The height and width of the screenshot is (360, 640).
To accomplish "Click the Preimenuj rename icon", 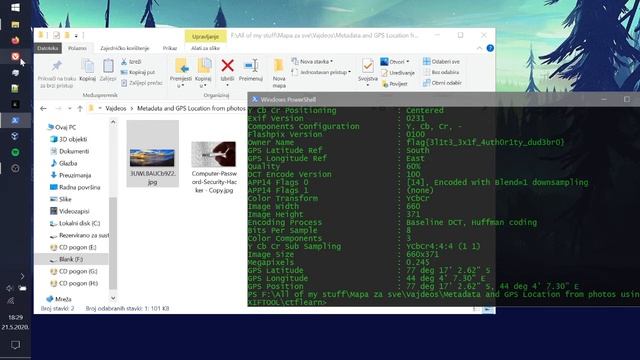I will pyautogui.click(x=251, y=70).
